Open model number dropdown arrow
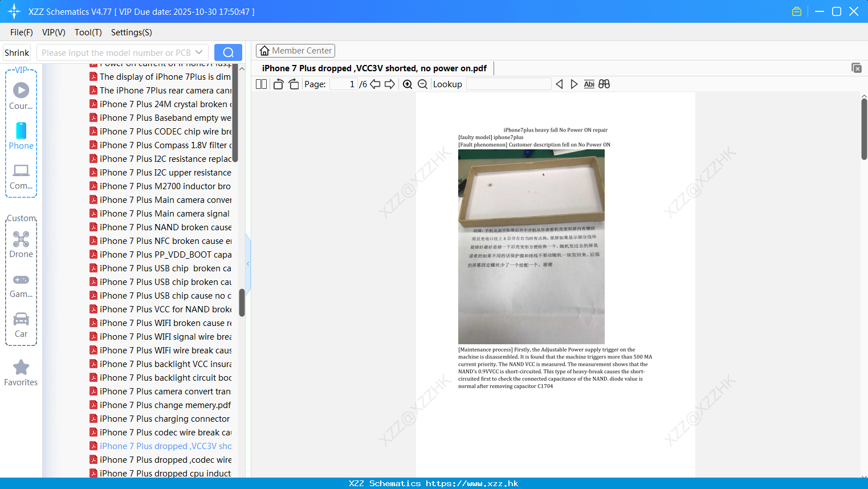868x489 pixels. point(199,52)
